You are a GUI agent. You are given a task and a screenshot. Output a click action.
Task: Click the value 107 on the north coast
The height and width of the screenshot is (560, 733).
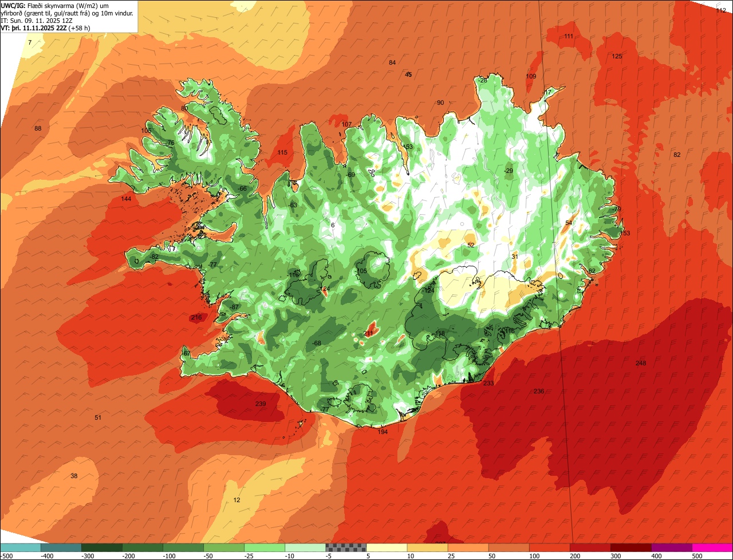(346, 124)
